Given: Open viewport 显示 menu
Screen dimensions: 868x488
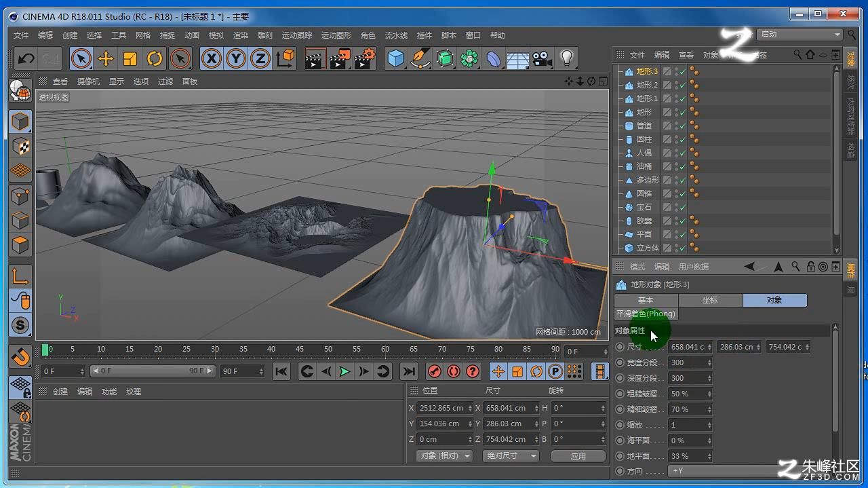Looking at the screenshot, I should [x=117, y=81].
